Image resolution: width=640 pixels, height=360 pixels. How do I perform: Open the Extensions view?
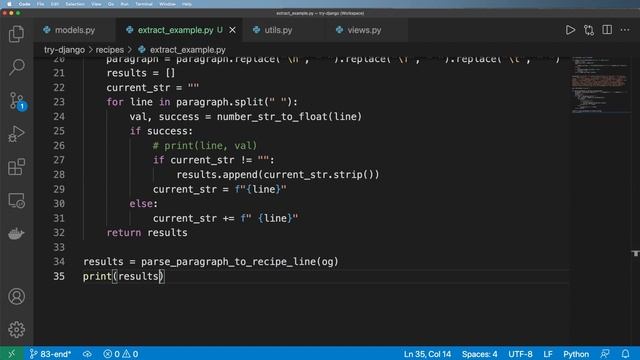pyautogui.click(x=16, y=167)
